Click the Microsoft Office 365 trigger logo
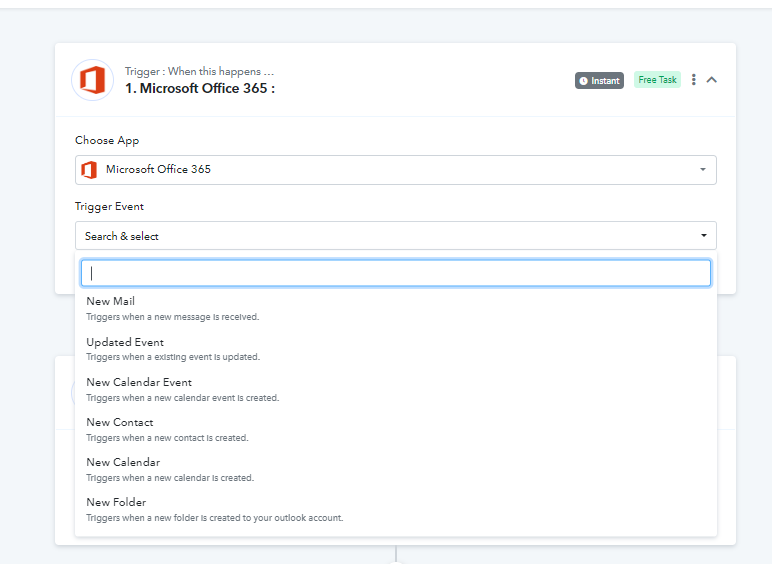This screenshot has height=564, width=772. 93,80
